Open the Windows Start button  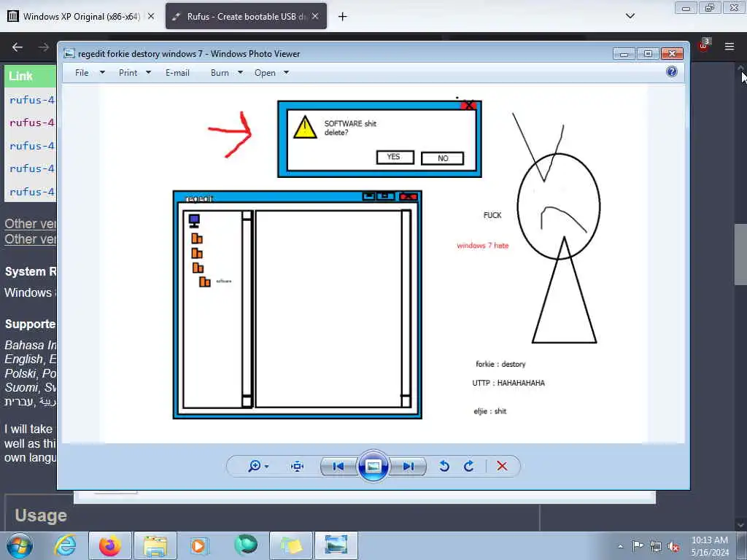click(20, 545)
